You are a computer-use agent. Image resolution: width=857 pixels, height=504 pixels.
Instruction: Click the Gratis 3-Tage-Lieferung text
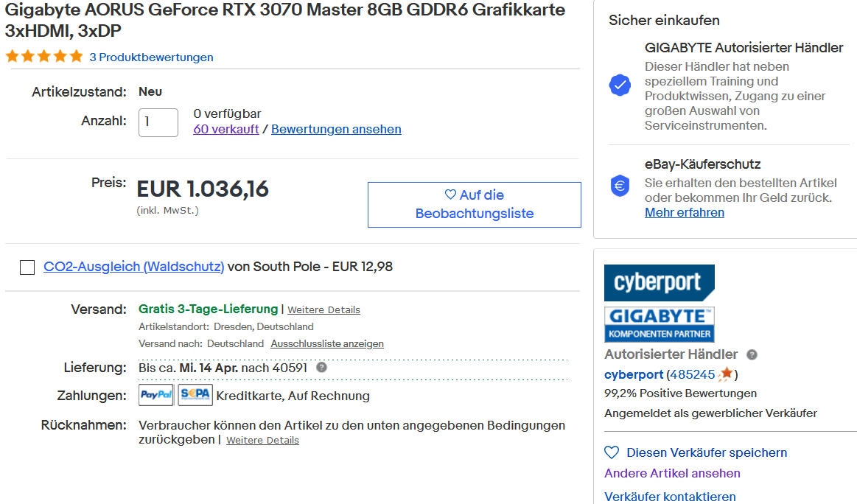(x=209, y=309)
